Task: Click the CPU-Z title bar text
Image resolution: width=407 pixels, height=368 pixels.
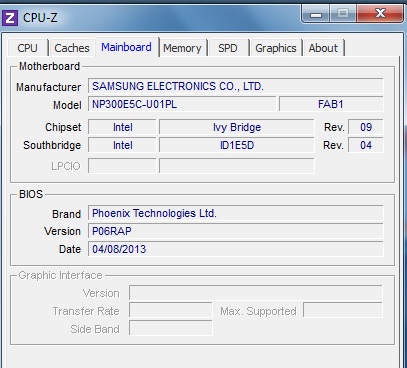Action: (x=40, y=18)
